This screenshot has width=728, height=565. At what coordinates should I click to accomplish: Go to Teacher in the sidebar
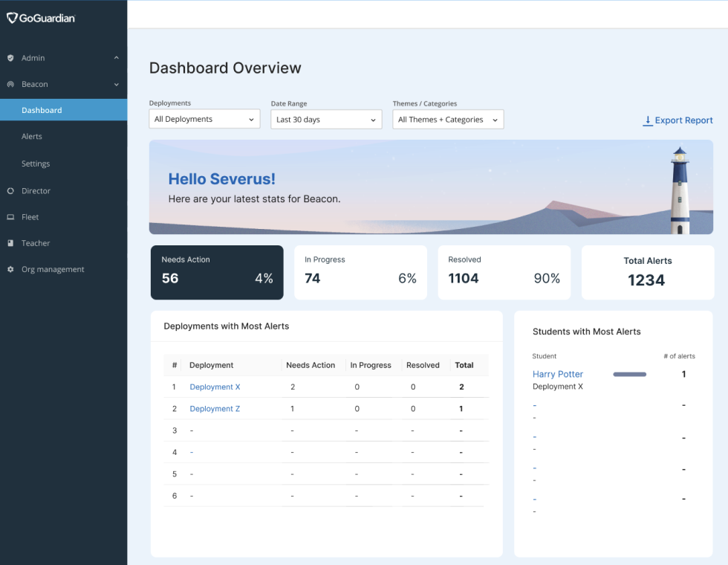[x=36, y=243]
